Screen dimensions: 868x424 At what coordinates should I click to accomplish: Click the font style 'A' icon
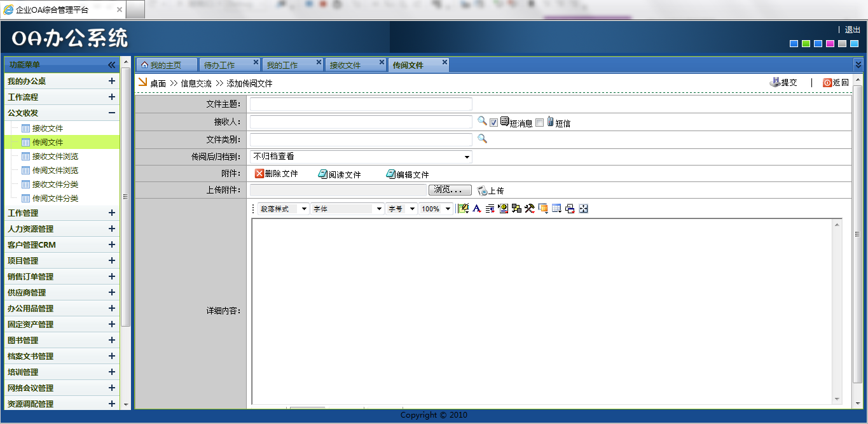(477, 208)
